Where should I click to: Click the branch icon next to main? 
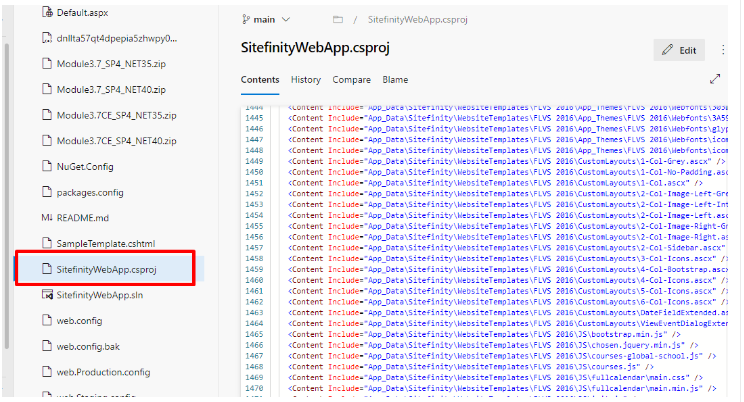click(x=246, y=19)
